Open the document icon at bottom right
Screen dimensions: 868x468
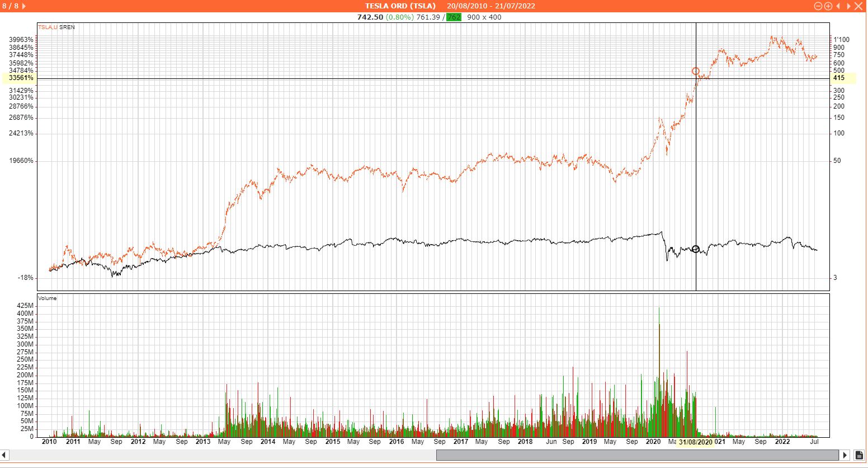pyautogui.click(x=860, y=455)
